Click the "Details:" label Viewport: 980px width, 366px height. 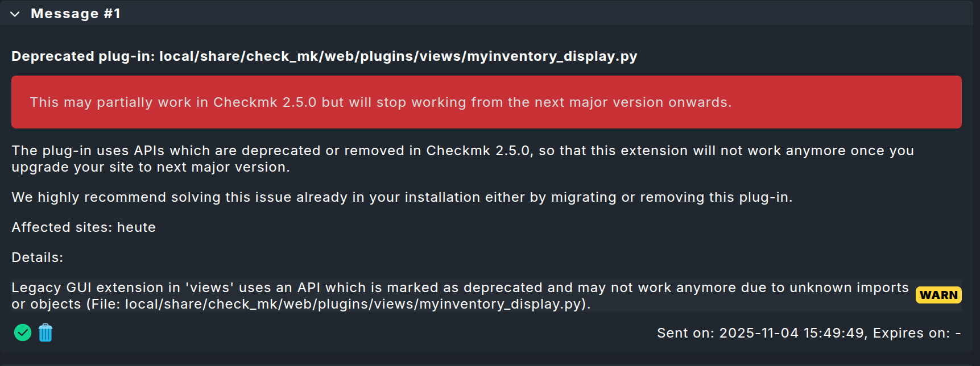[38, 257]
